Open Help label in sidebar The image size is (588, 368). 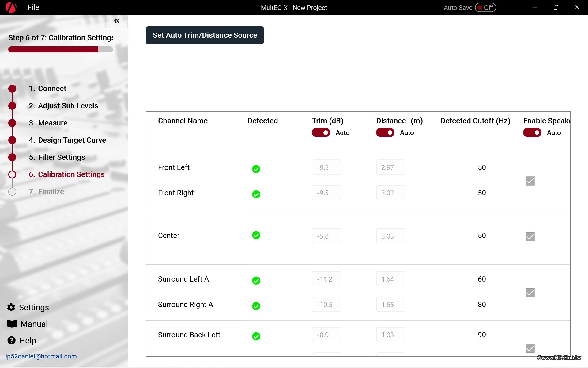[28, 340]
